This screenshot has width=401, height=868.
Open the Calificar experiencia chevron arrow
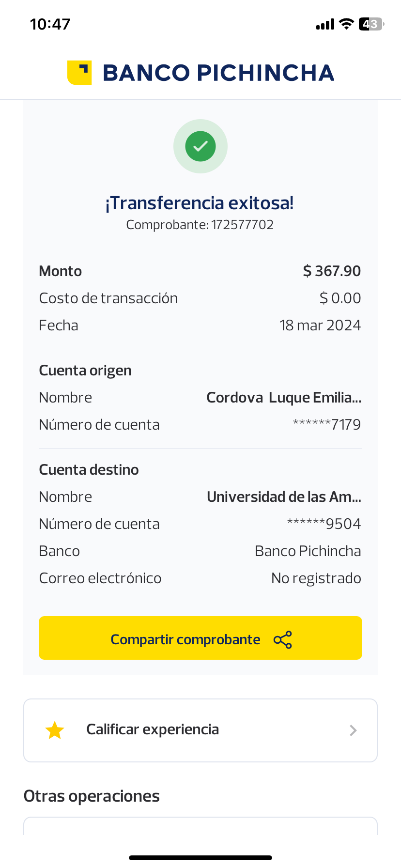pos(353,730)
